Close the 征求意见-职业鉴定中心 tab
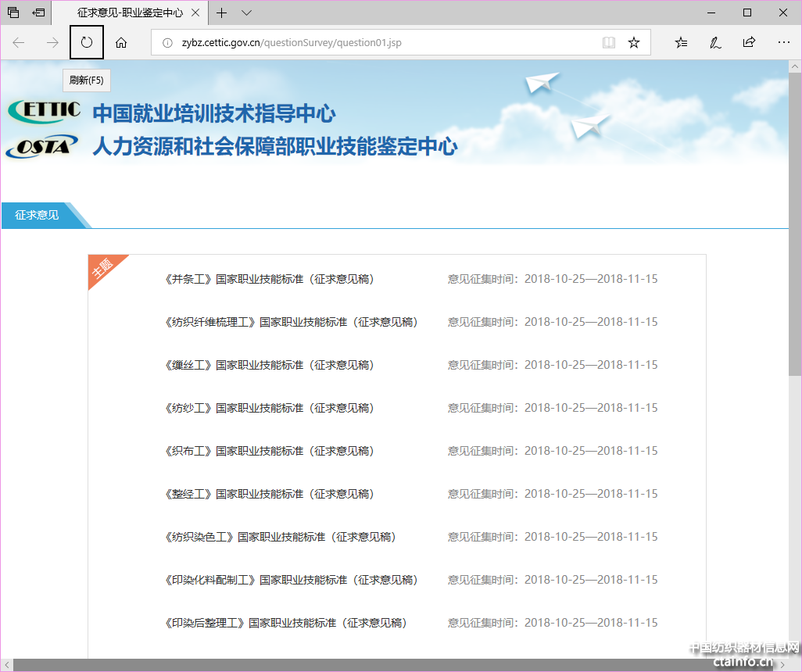This screenshot has height=672, width=802. 195,13
